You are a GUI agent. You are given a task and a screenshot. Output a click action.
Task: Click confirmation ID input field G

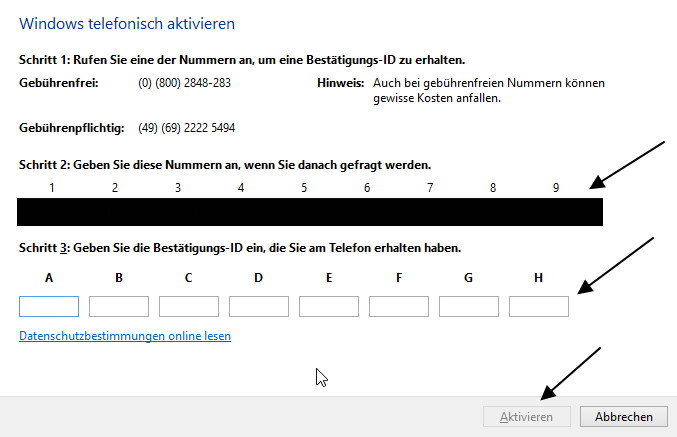[468, 306]
